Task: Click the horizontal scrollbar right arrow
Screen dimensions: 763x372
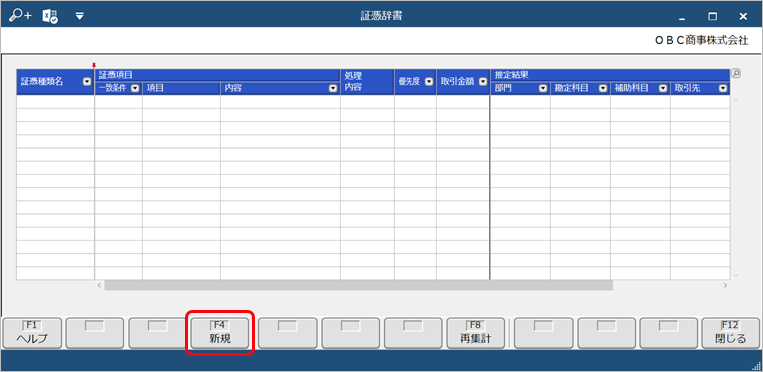Action: coord(725,285)
